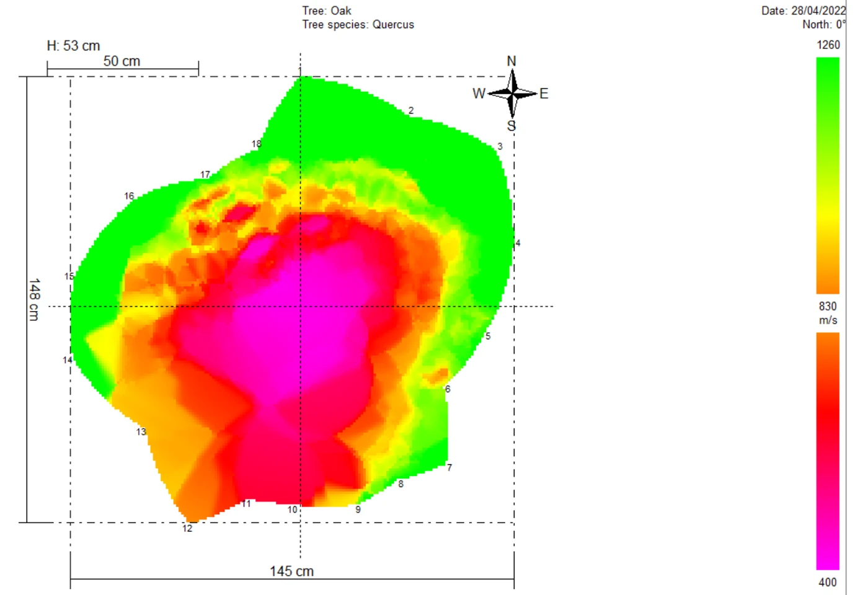Click sensor point 8 marker

tap(401, 484)
